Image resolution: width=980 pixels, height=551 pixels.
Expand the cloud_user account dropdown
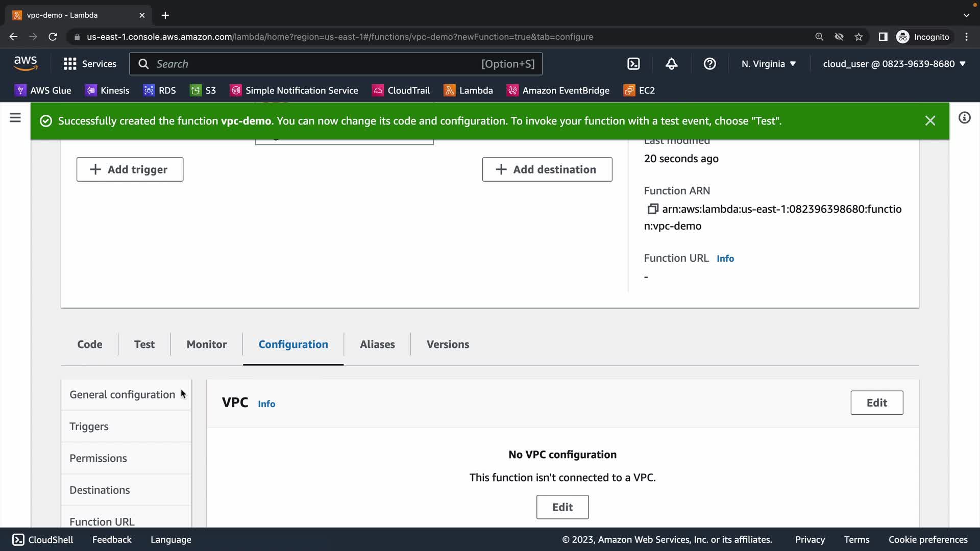[894, 64]
